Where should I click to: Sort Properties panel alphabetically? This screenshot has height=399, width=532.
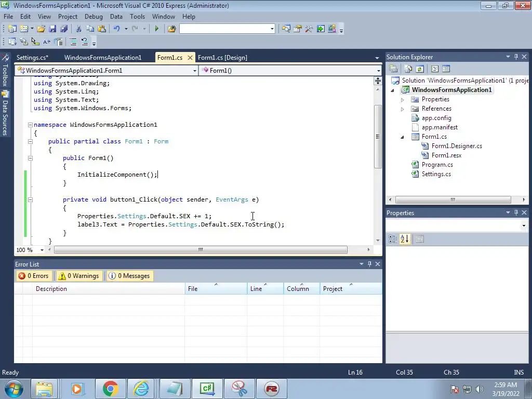(404, 239)
